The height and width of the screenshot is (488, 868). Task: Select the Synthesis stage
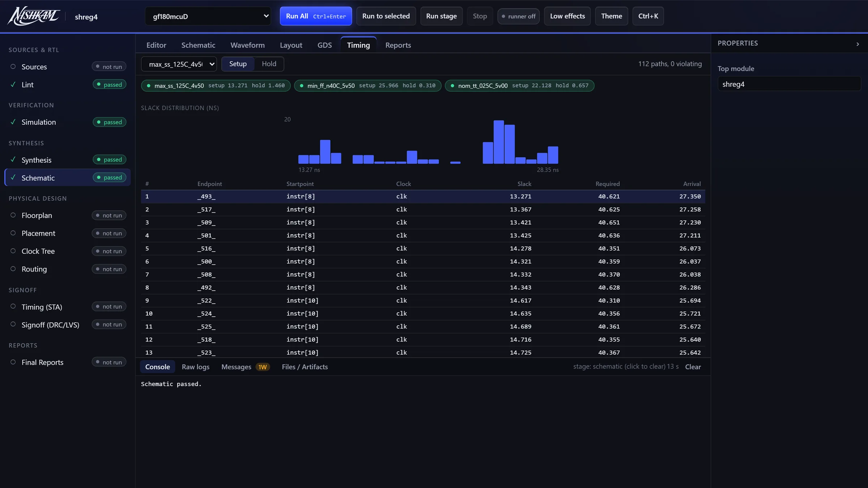point(68,160)
